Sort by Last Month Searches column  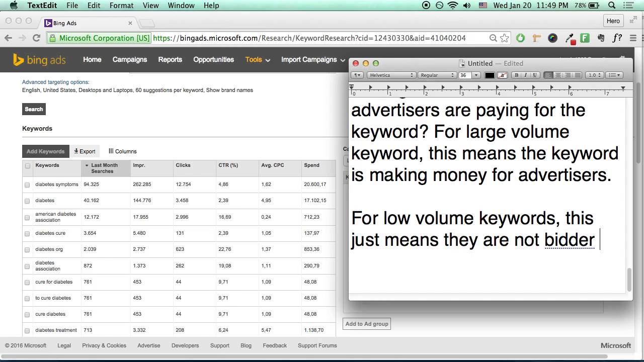106,168
